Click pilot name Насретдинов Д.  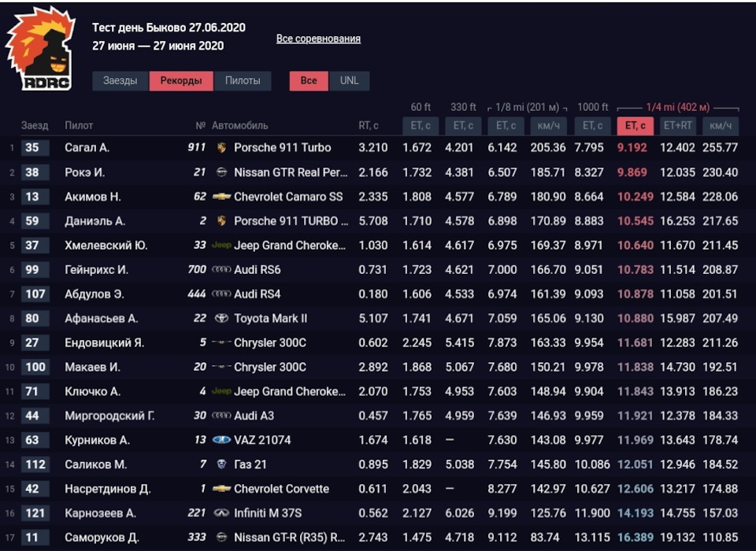[x=108, y=489]
